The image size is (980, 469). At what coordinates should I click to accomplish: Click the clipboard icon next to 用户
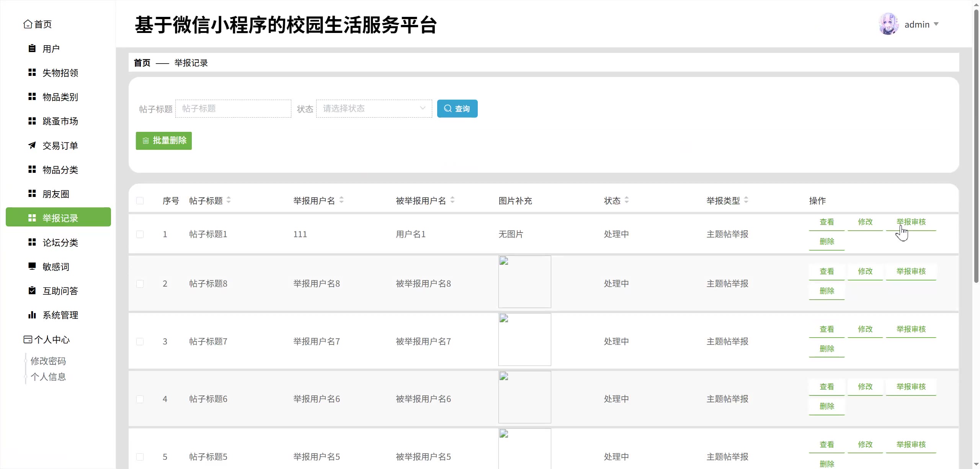coord(32,49)
